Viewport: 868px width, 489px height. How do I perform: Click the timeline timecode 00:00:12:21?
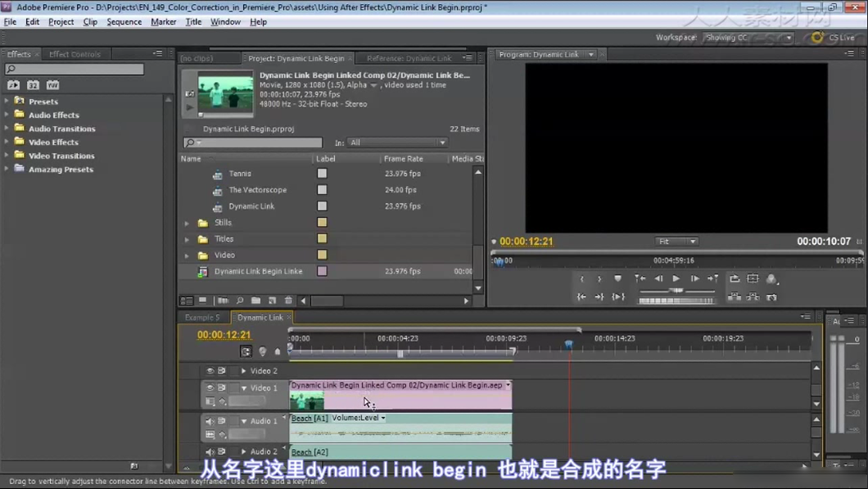pos(224,334)
